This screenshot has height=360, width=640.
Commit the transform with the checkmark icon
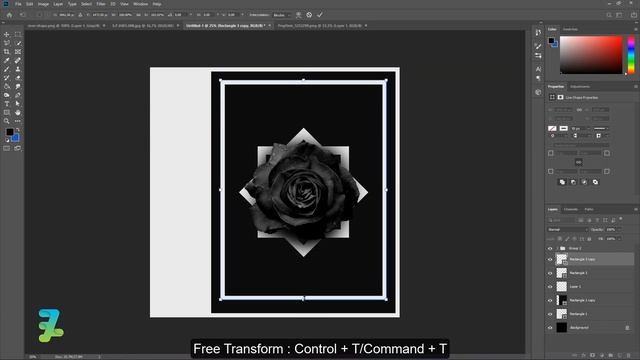pyautogui.click(x=320, y=15)
